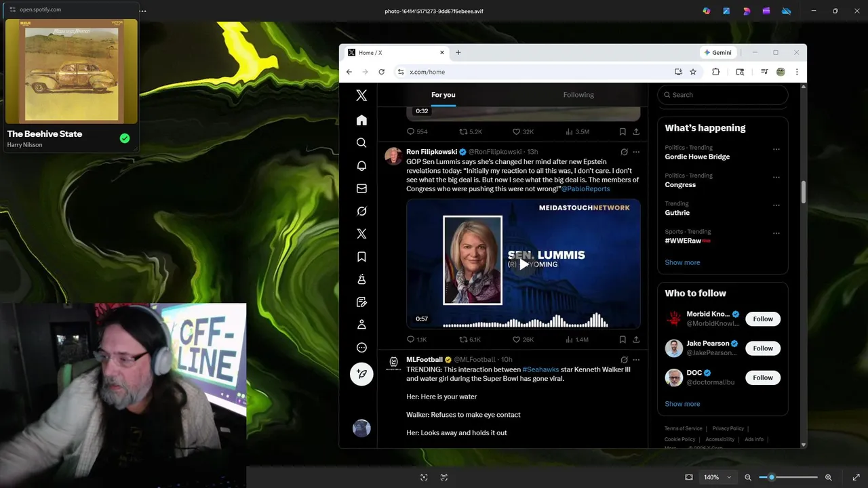Play the Sen. Lummis video
The width and height of the screenshot is (868, 488).
pos(524,264)
